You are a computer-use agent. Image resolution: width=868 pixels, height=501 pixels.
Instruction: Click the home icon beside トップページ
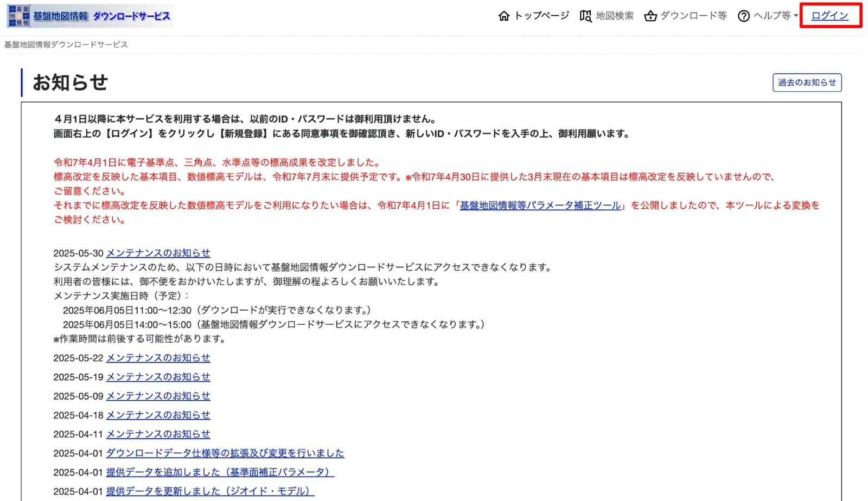point(504,16)
